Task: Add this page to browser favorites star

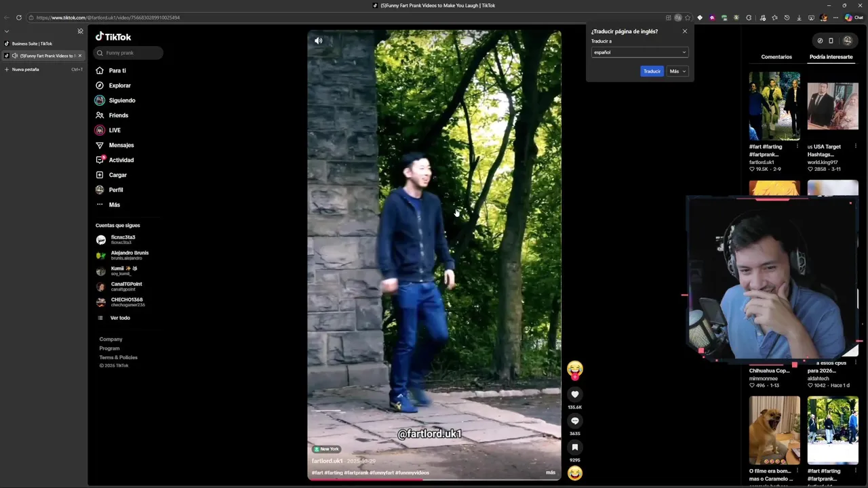Action: click(688, 18)
